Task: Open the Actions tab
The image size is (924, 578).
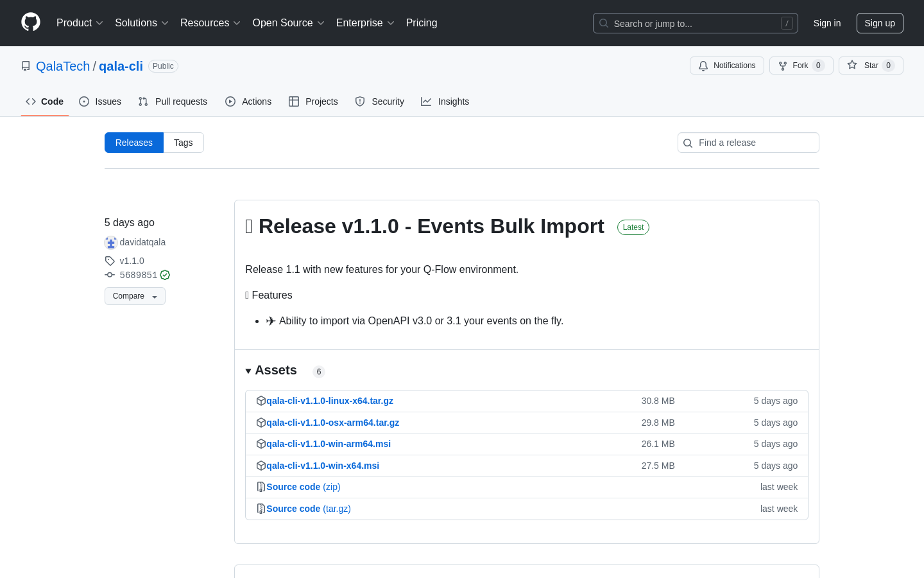Action: (248, 101)
